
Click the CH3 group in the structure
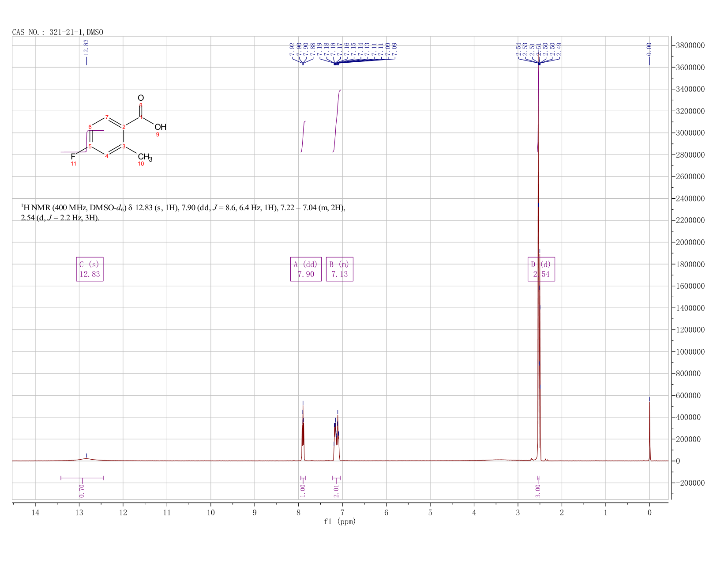(x=145, y=157)
